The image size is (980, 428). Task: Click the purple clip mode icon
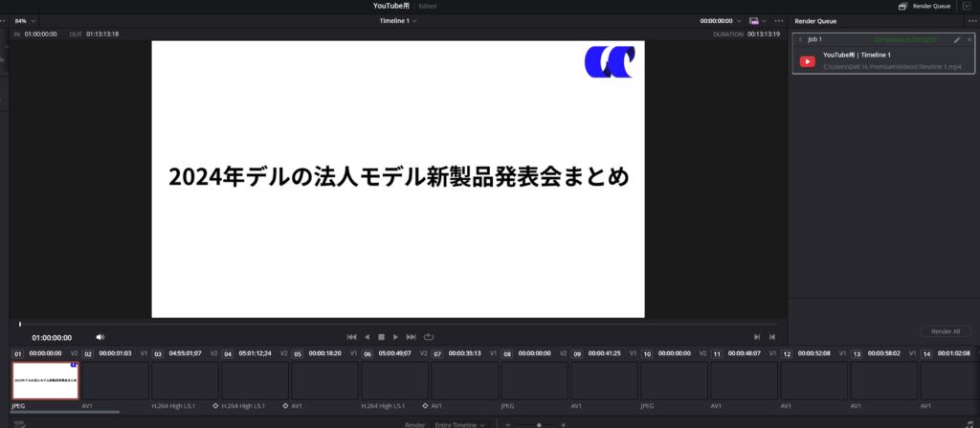coord(754,21)
